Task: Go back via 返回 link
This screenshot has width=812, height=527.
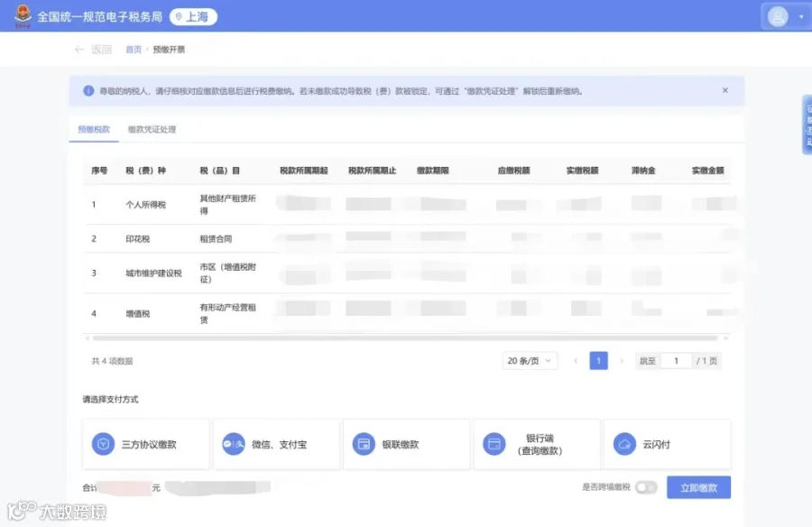Action: click(x=101, y=50)
